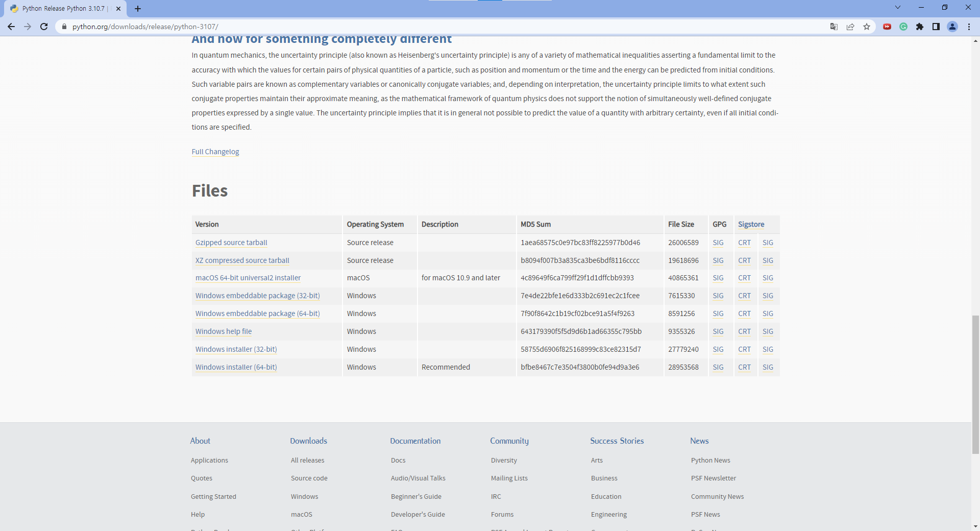This screenshot has height=531, width=980.
Task: Open the Engineering success stories link
Action: (x=609, y=514)
